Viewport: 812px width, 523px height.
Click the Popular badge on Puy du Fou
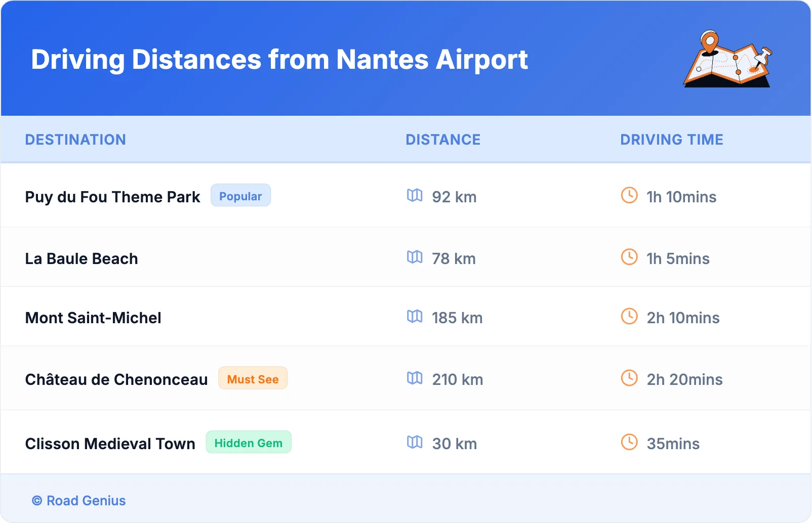240,196
